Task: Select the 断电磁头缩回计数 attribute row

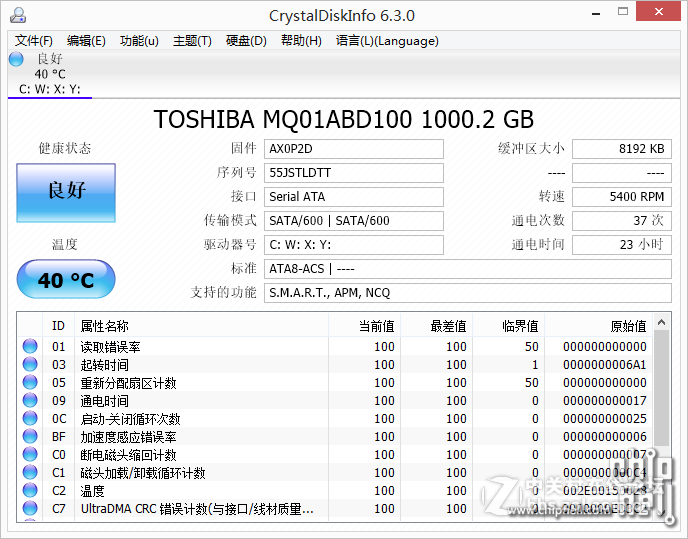Action: (x=335, y=454)
